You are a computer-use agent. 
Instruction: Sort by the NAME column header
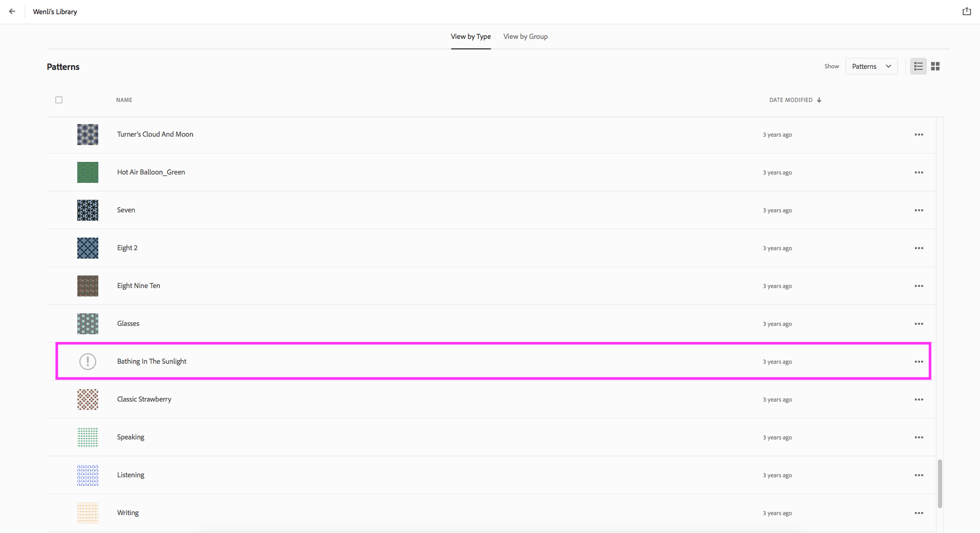coord(124,100)
